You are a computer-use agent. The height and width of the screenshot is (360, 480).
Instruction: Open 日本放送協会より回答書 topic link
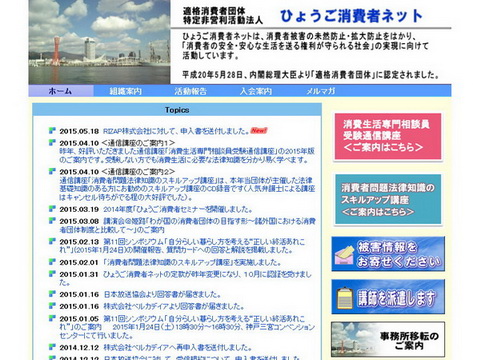[162, 294]
